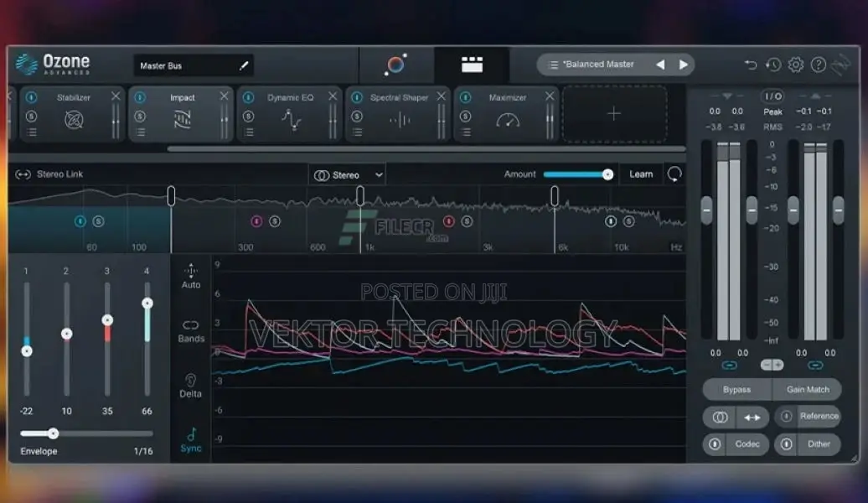Screen dimensions: 868x503
Task: Open the Stereo channel mode dropdown
Action: (x=347, y=175)
